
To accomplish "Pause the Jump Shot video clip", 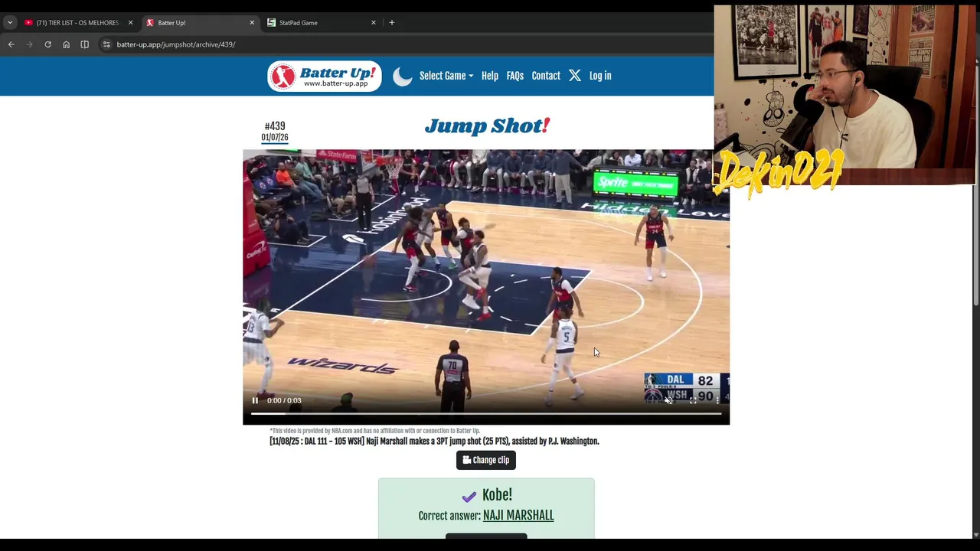I will pyautogui.click(x=255, y=400).
